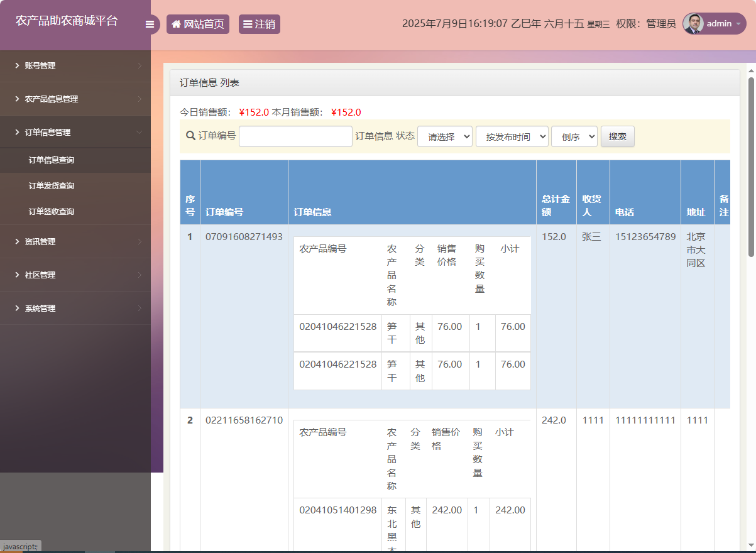Toggle the sidebar with the hamburger icon
This screenshot has width=756, height=553.
coord(150,23)
